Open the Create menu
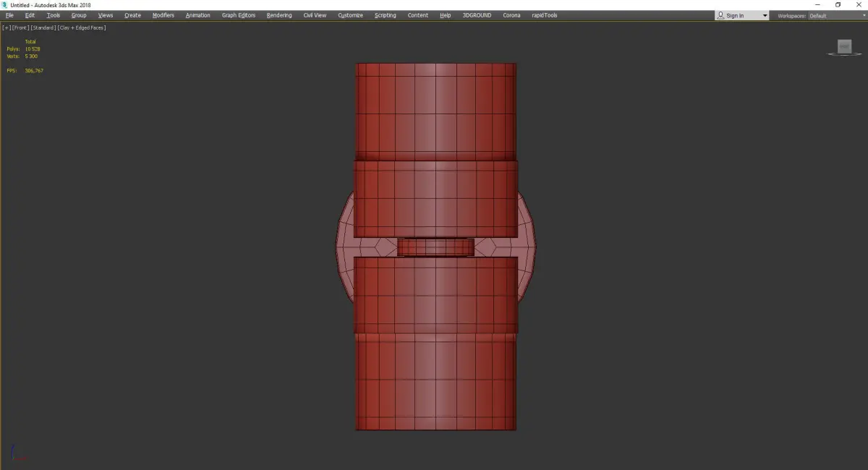Viewport: 868px width, 470px height. point(132,15)
